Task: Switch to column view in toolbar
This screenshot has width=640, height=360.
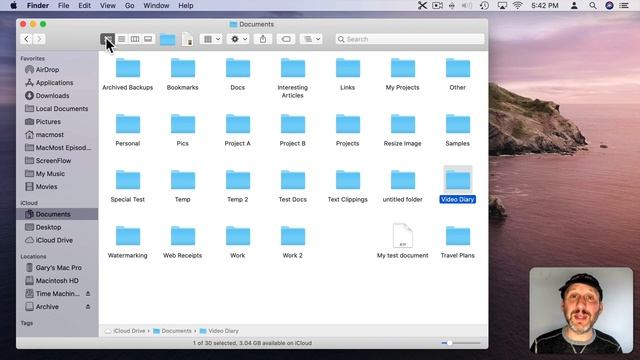Action: 135,39
